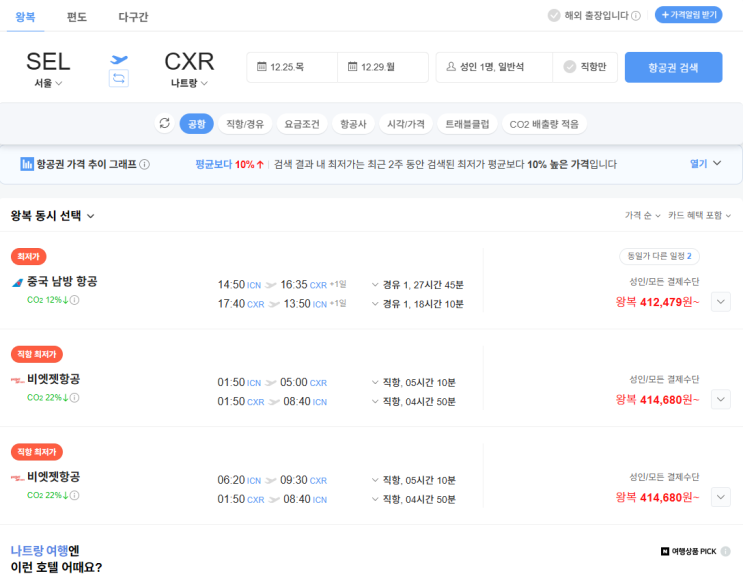Image resolution: width=743 pixels, height=576 pixels.
Task: Expand fare details for the 01:50 ICN 비엣젯항공 flight
Action: (721, 399)
